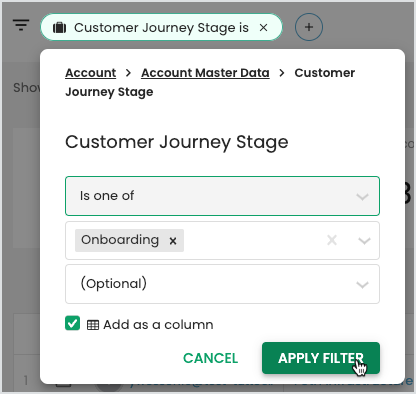416x394 pixels.
Task: Open the (Optional) dropdown
Action: 222,284
